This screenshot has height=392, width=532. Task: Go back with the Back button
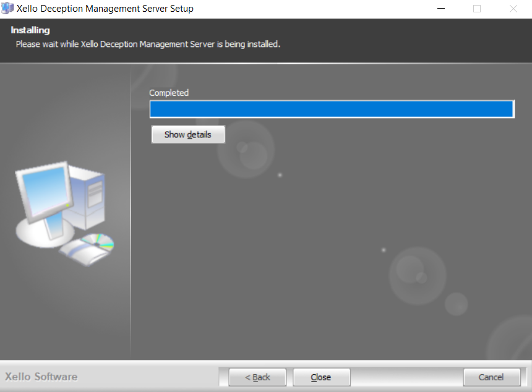257,377
